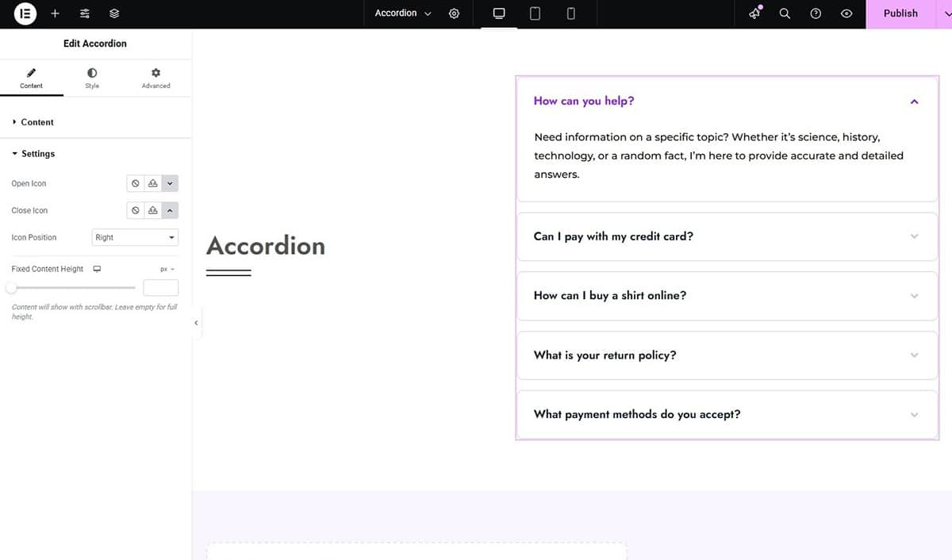Change the px unit selector

click(167, 269)
